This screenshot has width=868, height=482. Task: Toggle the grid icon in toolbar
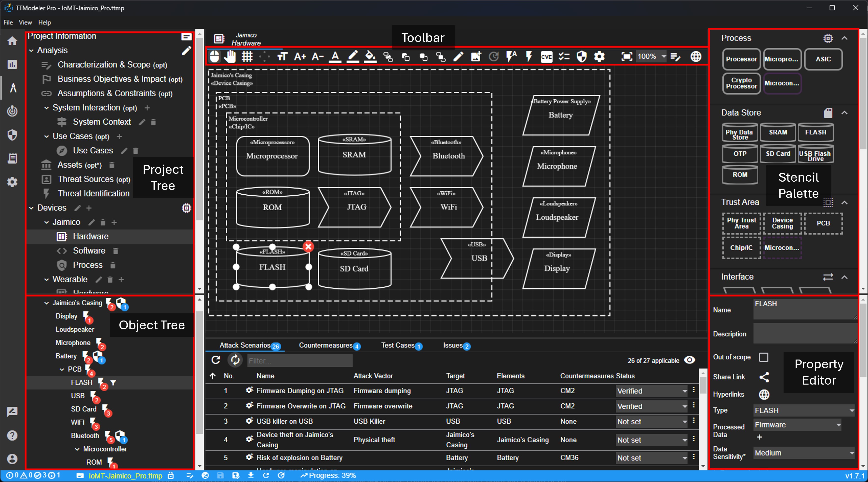coord(247,56)
